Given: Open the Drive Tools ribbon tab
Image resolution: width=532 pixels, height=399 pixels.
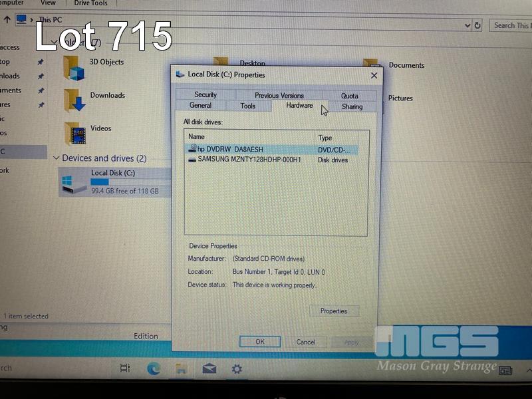Looking at the screenshot, I should (90, 3).
